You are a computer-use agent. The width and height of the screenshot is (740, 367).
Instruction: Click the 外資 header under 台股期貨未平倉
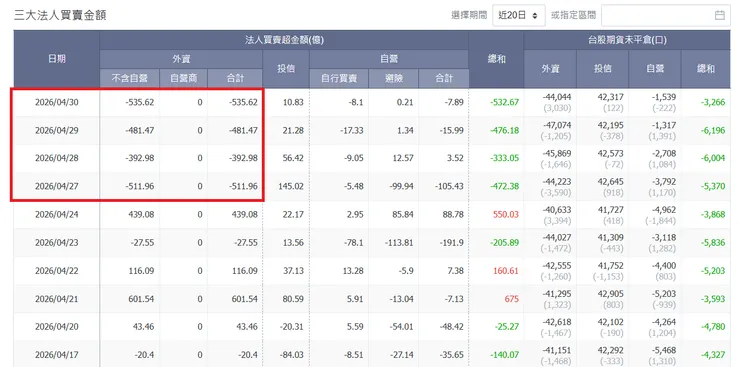[550, 69]
